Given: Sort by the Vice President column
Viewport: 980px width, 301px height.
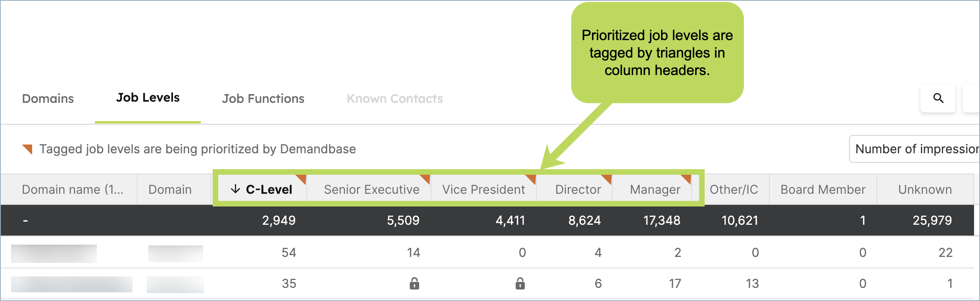Looking at the screenshot, I should click(x=484, y=189).
